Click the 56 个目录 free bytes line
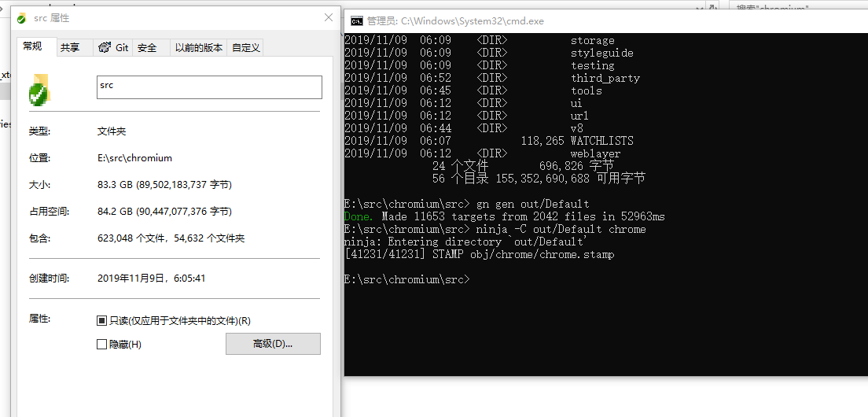Image resolution: width=868 pixels, height=417 pixels. [539, 179]
